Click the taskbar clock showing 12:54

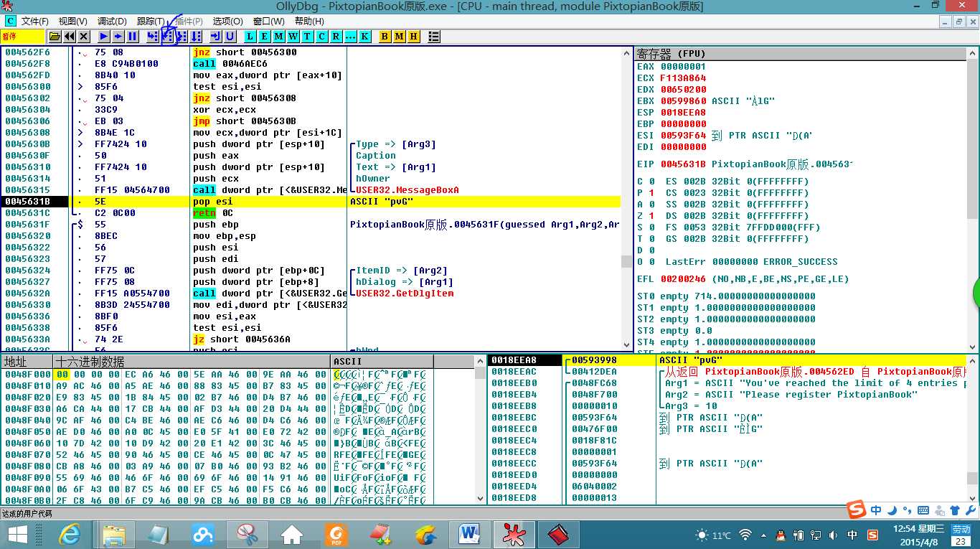918,535
